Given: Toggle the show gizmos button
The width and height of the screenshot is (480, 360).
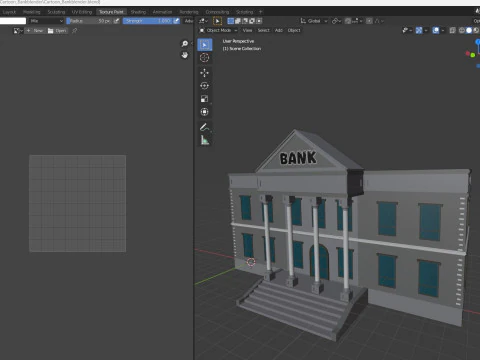Looking at the screenshot, I should tap(419, 30).
